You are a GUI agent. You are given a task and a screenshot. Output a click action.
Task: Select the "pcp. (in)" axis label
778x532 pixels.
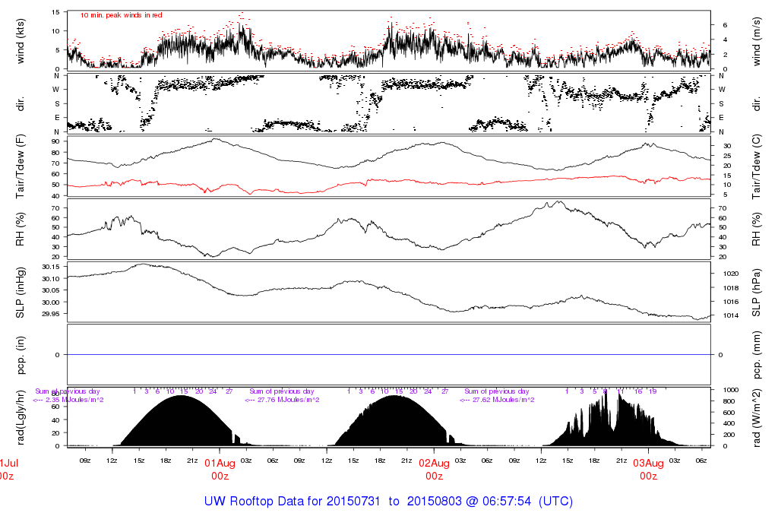[21, 355]
